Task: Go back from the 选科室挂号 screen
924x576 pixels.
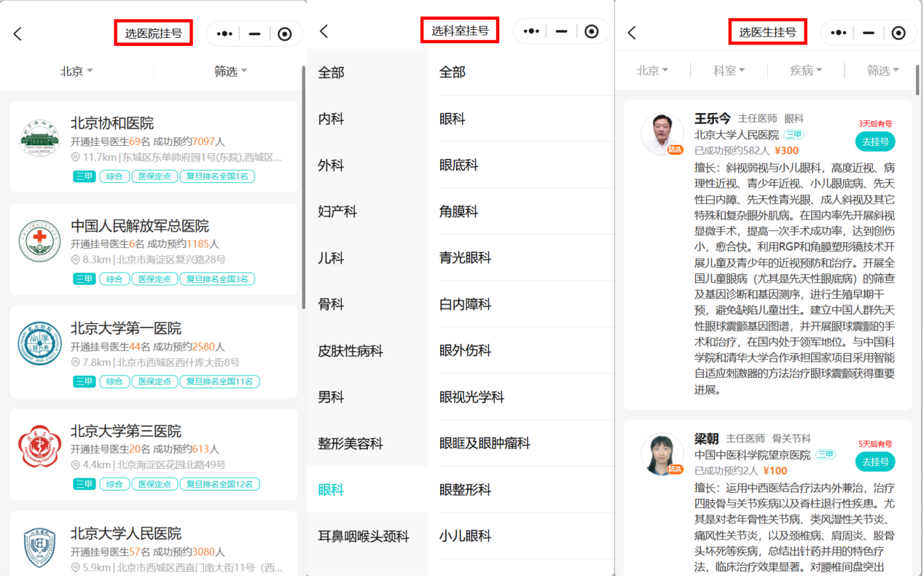Action: click(x=324, y=31)
